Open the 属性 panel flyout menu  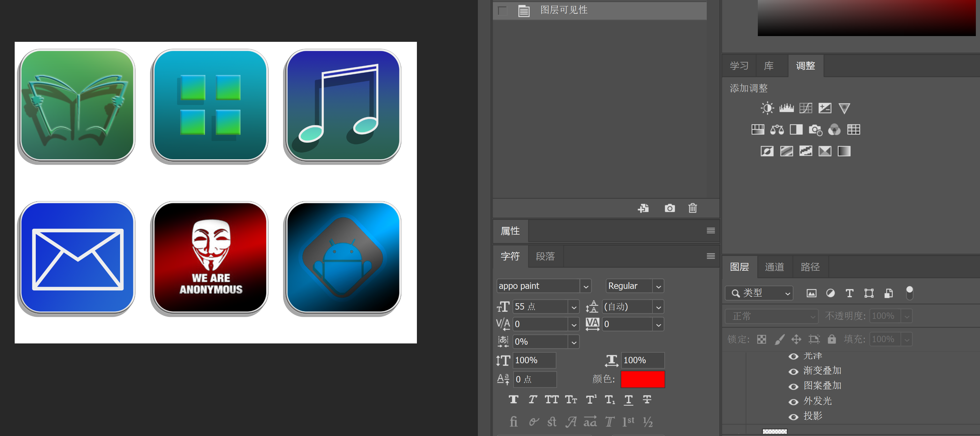(x=710, y=230)
